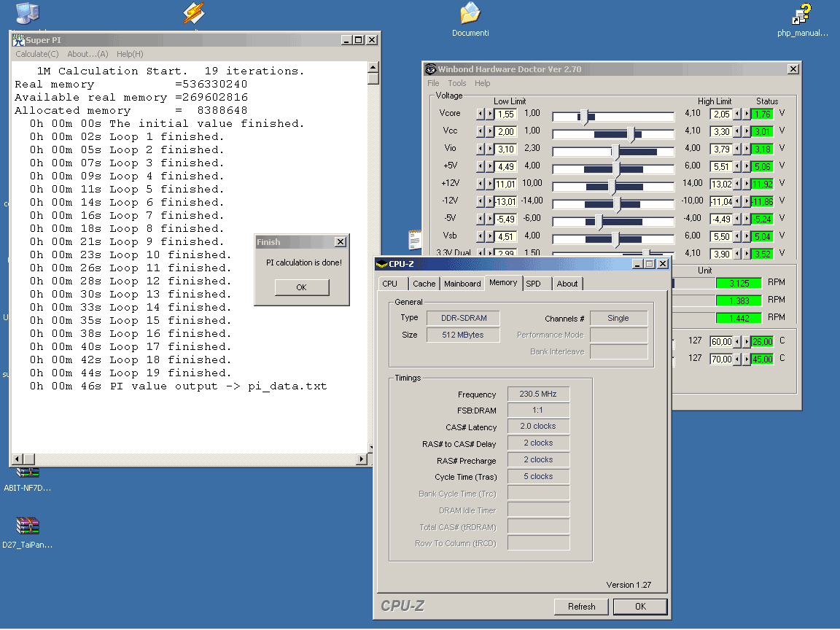The height and width of the screenshot is (630, 840).
Task: Click the Super PI title bar icon
Action: pyautogui.click(x=19, y=39)
